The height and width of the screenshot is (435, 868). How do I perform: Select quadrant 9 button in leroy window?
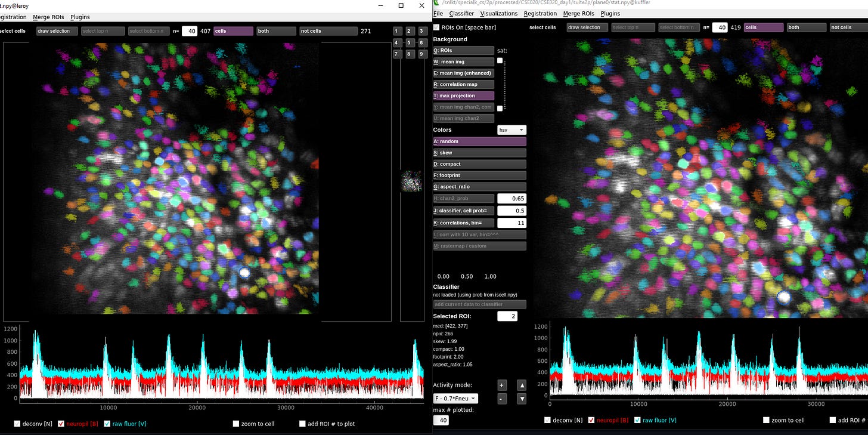coord(422,54)
